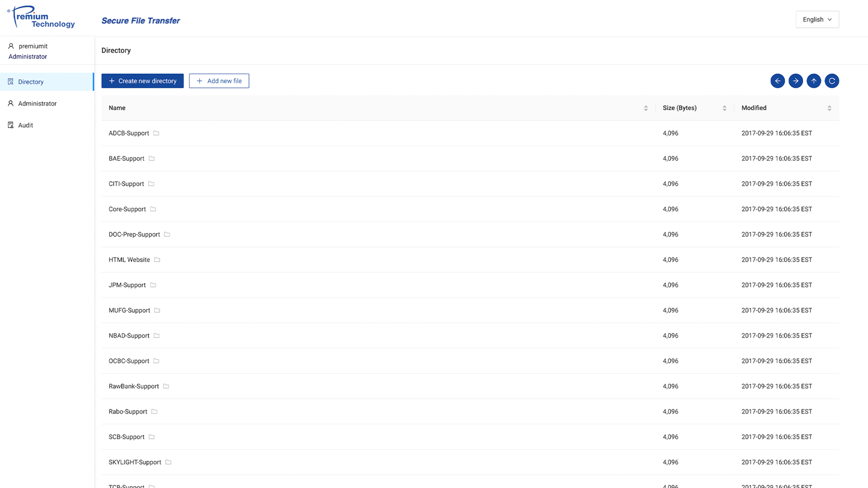Click the 4,096 size in HTML Website row

click(670, 260)
